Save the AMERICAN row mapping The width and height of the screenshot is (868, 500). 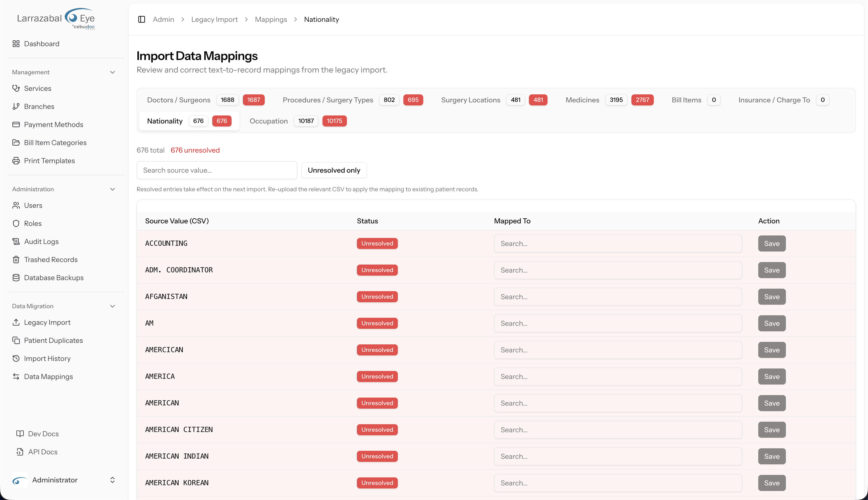pos(772,403)
